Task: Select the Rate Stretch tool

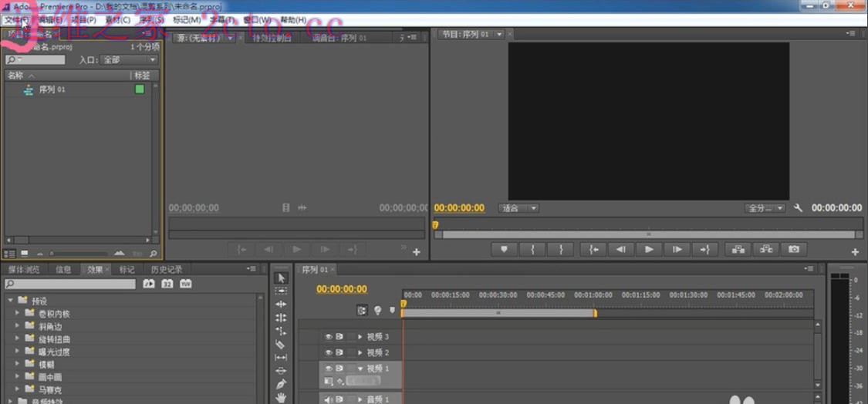Action: point(281,331)
